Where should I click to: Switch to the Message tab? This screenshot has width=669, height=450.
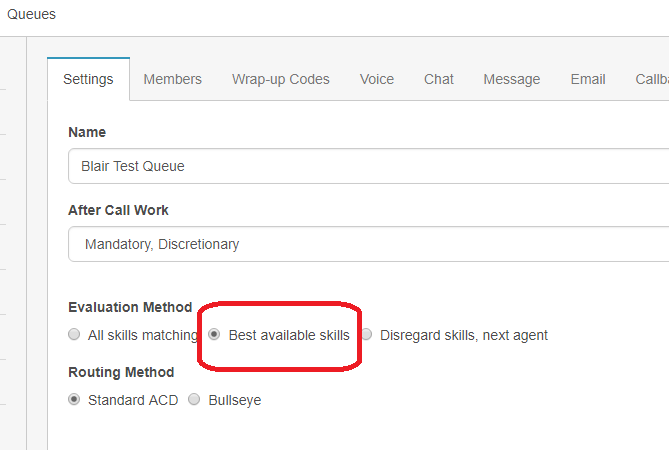coord(512,79)
